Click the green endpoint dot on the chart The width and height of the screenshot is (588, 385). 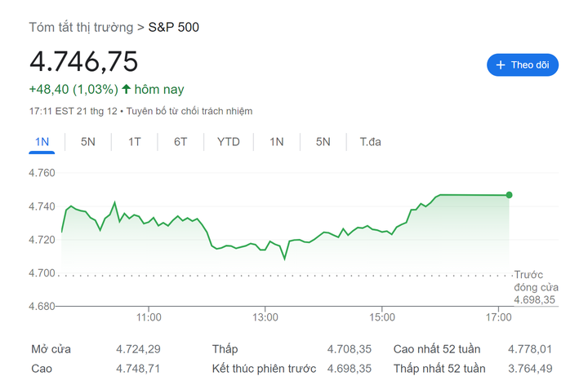click(510, 195)
